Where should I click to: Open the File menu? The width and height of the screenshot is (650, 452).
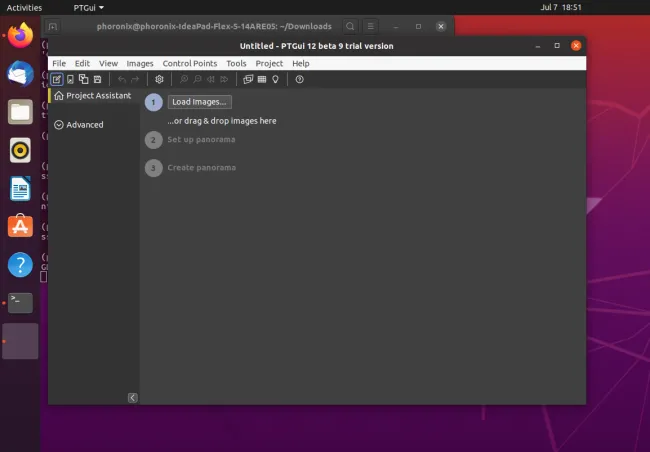point(59,63)
